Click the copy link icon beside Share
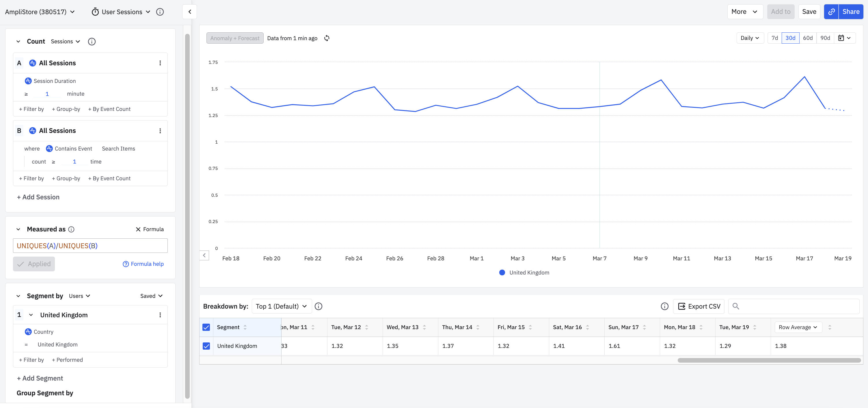 coord(831,12)
